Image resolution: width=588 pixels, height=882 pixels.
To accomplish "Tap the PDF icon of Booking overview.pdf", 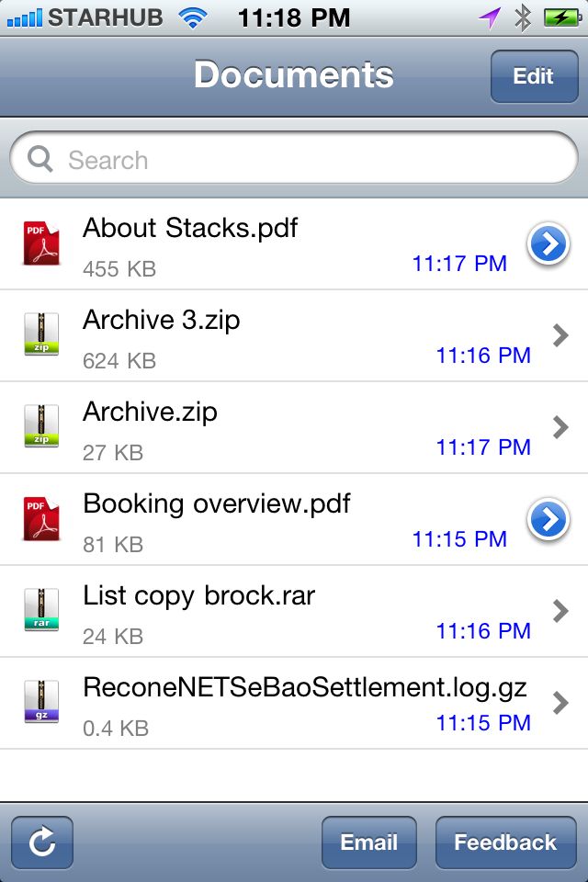I will click(x=41, y=518).
